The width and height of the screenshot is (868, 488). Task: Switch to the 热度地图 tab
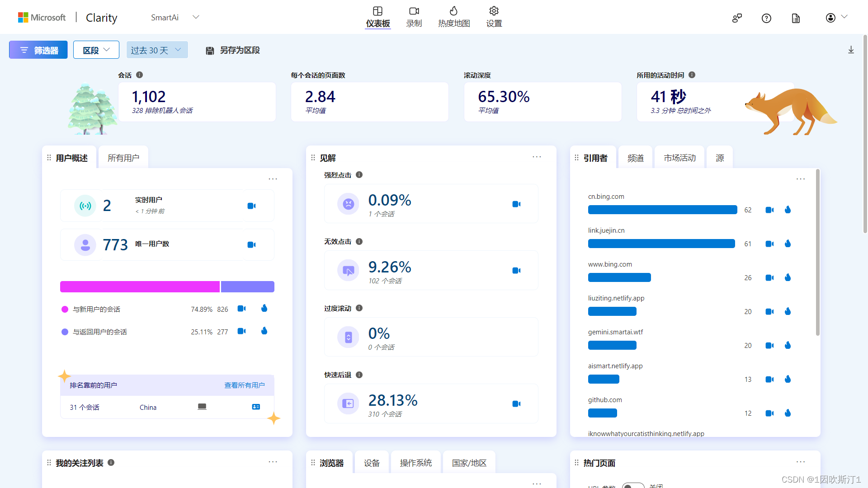tap(454, 17)
